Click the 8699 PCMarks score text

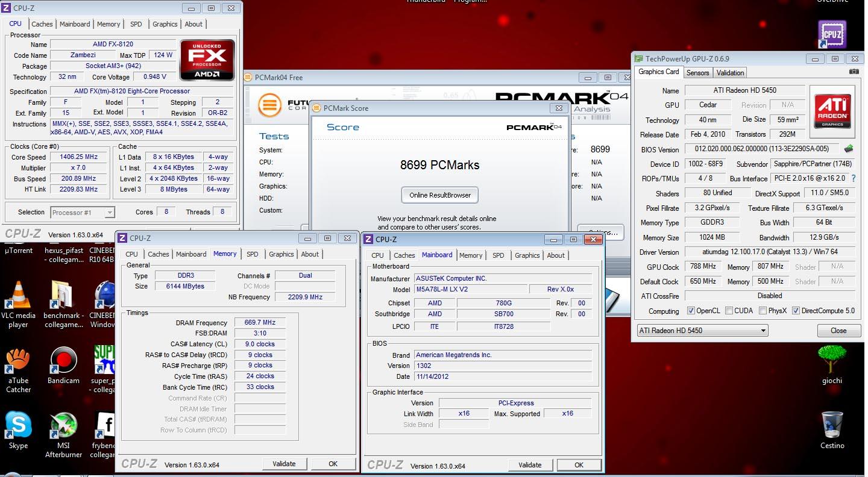[x=440, y=165]
